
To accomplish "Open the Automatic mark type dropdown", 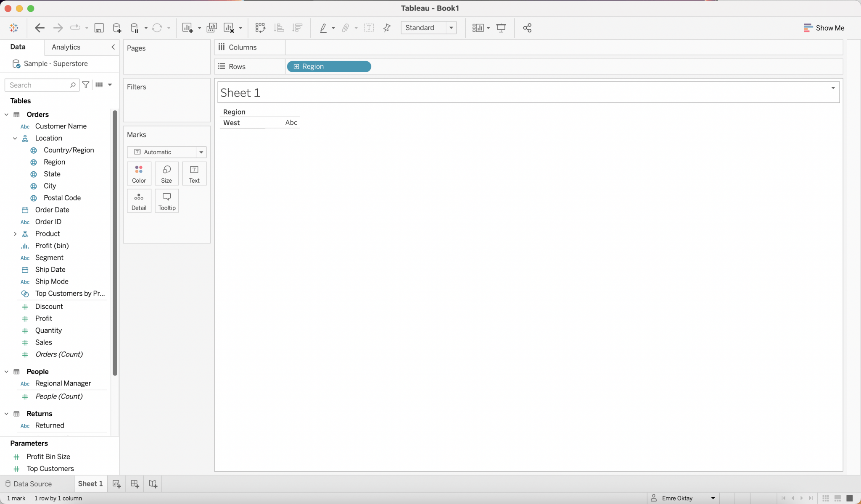I will tap(201, 152).
